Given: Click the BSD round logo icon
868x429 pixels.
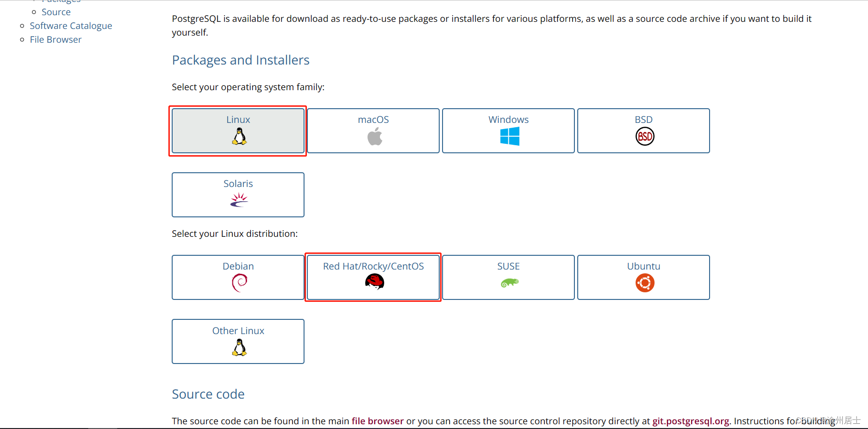Looking at the screenshot, I should [x=645, y=136].
